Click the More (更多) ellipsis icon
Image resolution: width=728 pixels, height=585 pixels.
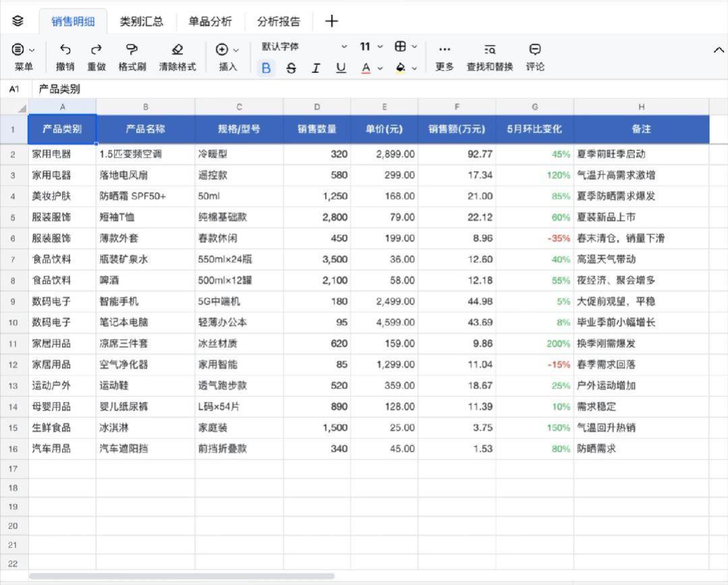pyautogui.click(x=444, y=49)
